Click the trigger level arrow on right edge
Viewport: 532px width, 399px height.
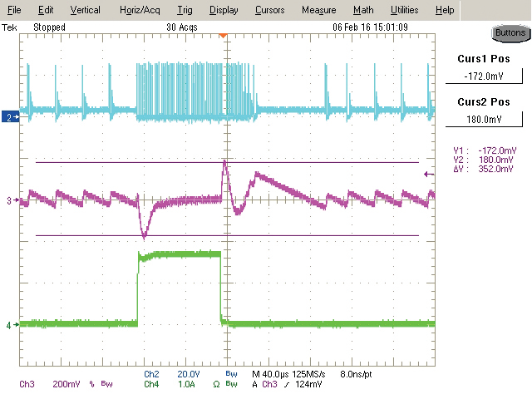tap(428, 174)
